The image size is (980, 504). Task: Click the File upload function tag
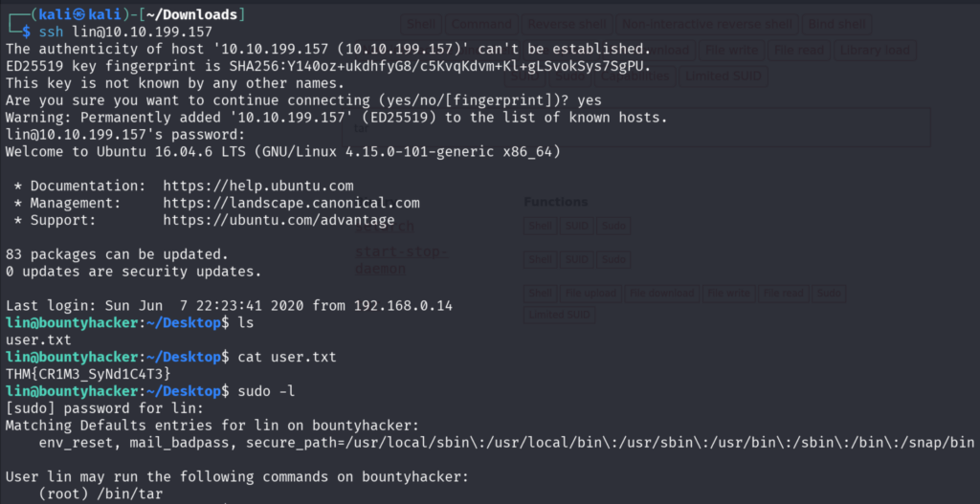pyautogui.click(x=590, y=294)
